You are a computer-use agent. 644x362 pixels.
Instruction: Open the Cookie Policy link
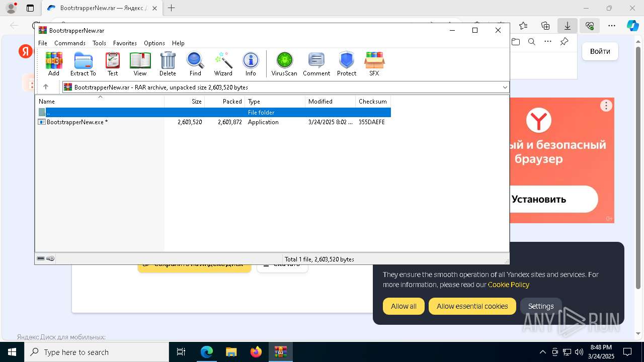(x=508, y=285)
